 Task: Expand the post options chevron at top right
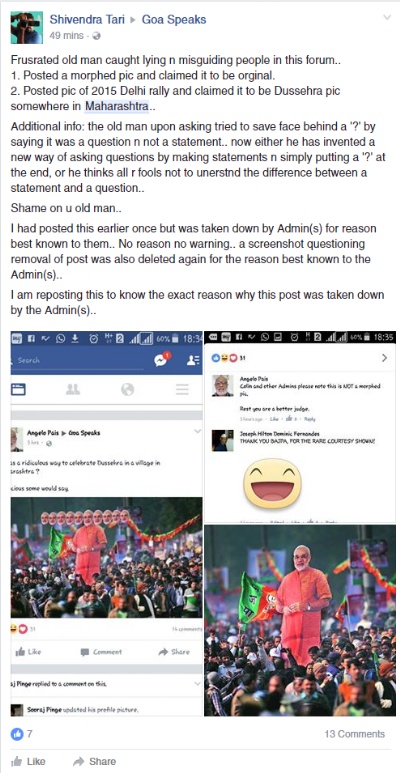click(387, 17)
